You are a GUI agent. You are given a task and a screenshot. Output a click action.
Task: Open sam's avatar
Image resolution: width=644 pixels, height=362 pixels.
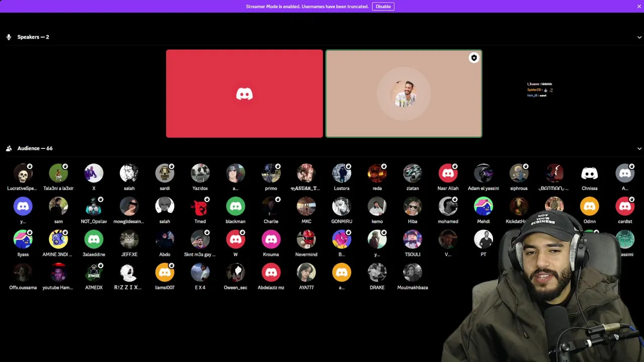pyautogui.click(x=58, y=207)
